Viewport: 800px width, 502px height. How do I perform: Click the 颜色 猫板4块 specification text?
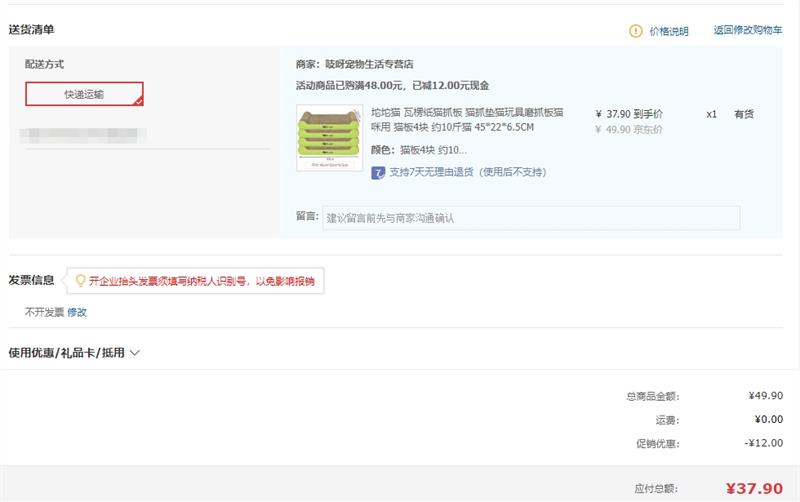(x=418, y=150)
